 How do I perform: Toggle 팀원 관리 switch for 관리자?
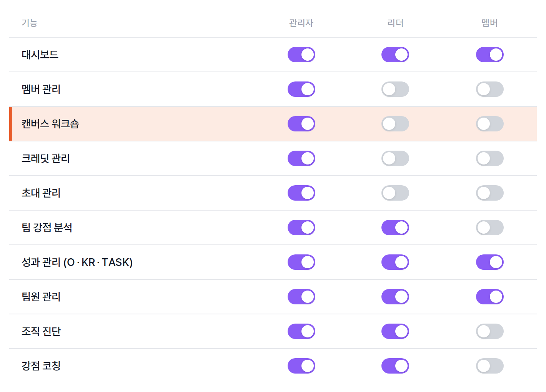point(301,297)
